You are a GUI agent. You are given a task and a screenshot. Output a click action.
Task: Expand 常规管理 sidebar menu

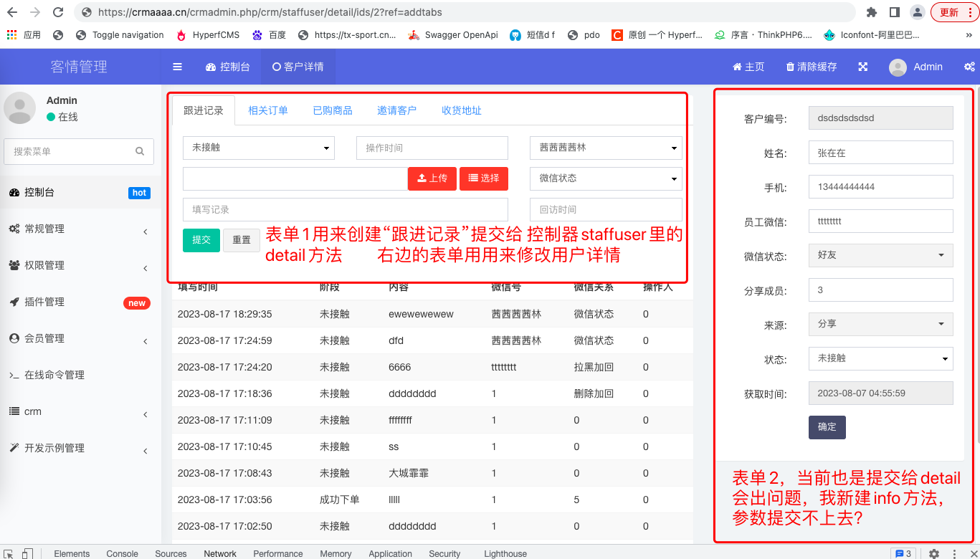coord(80,229)
